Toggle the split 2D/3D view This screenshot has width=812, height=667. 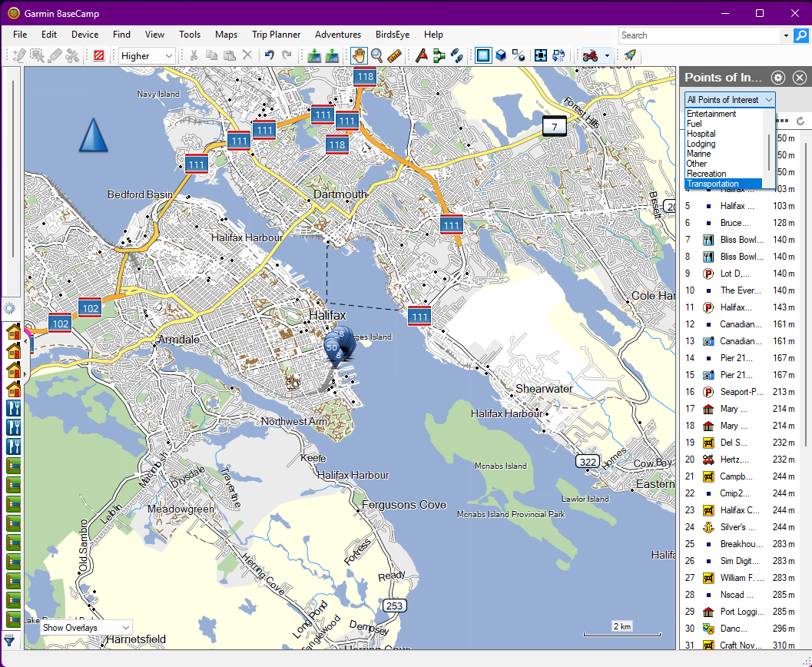(x=519, y=55)
